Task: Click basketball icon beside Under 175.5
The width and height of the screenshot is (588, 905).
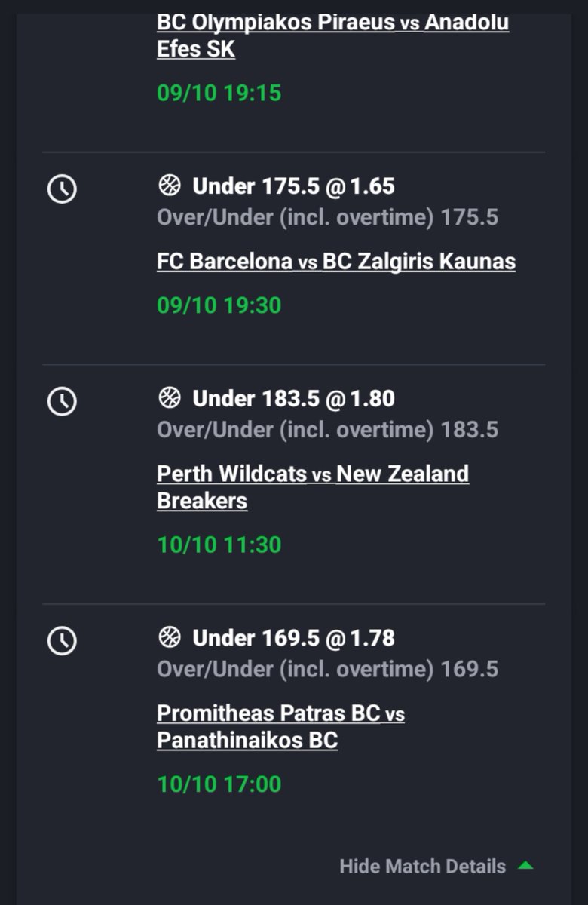Action: [170, 186]
